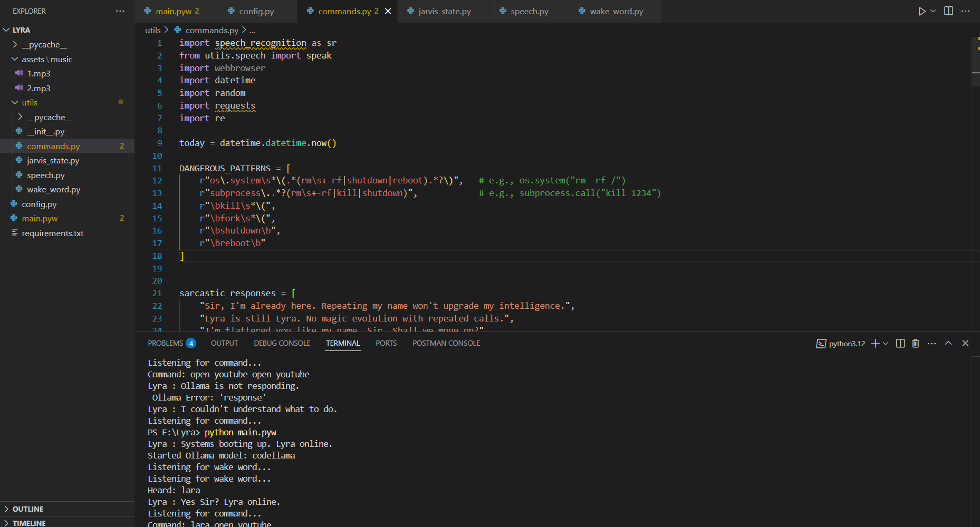Expand the TIMELINE section
The width and height of the screenshot is (980, 527).
[x=67, y=523]
